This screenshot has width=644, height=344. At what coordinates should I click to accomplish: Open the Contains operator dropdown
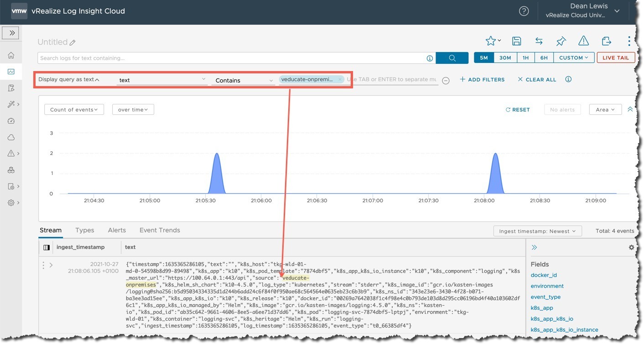click(244, 80)
